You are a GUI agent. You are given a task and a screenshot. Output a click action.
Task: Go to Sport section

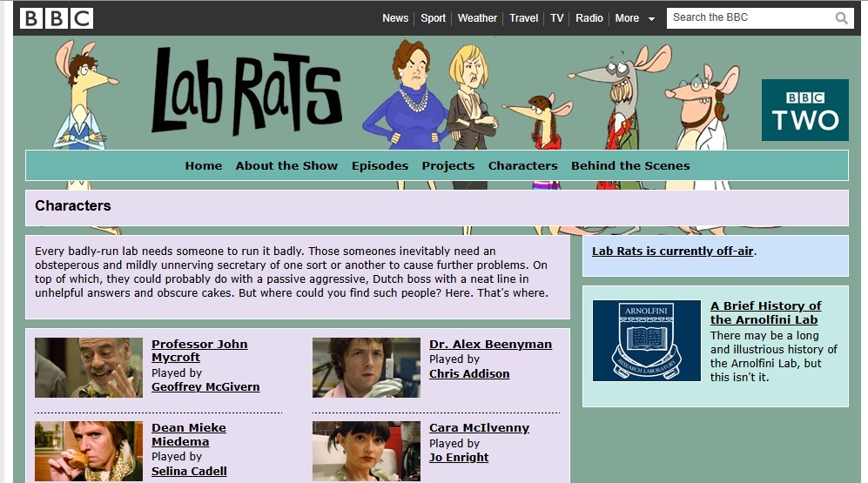[433, 17]
